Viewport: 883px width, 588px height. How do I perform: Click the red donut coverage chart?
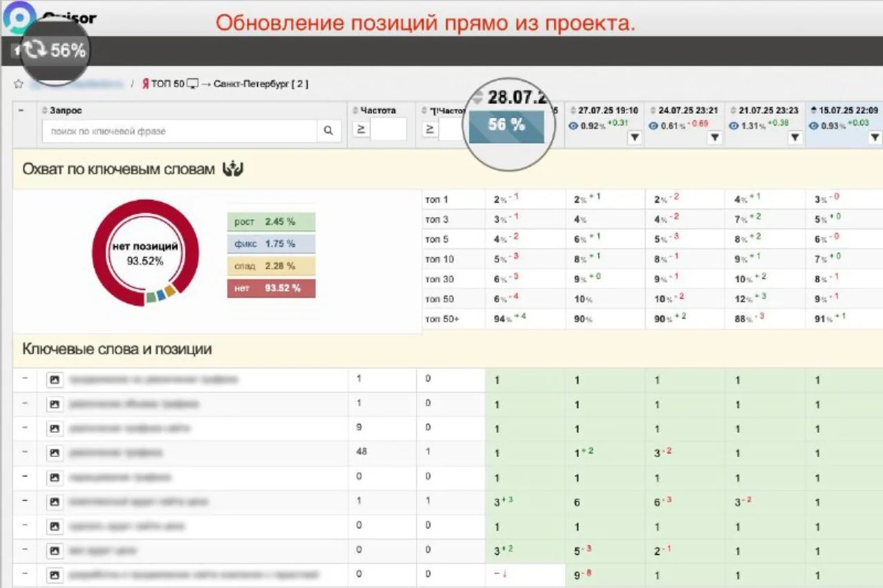(x=146, y=253)
